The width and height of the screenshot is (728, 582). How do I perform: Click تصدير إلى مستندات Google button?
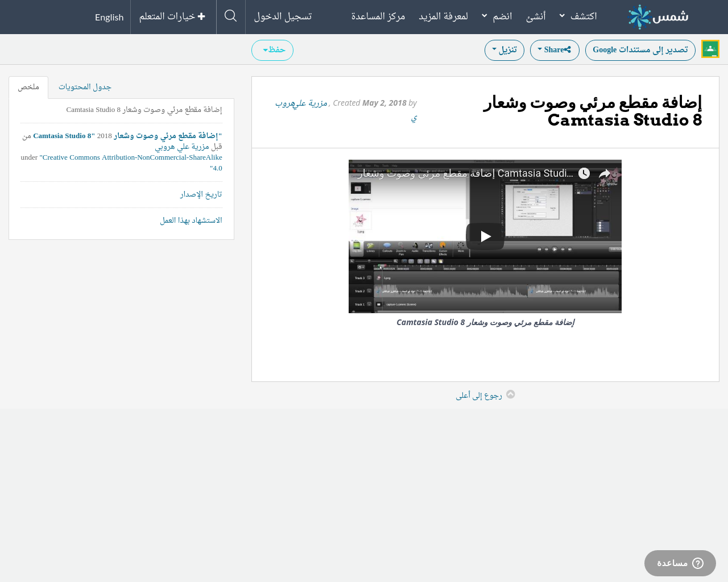pyautogui.click(x=640, y=50)
